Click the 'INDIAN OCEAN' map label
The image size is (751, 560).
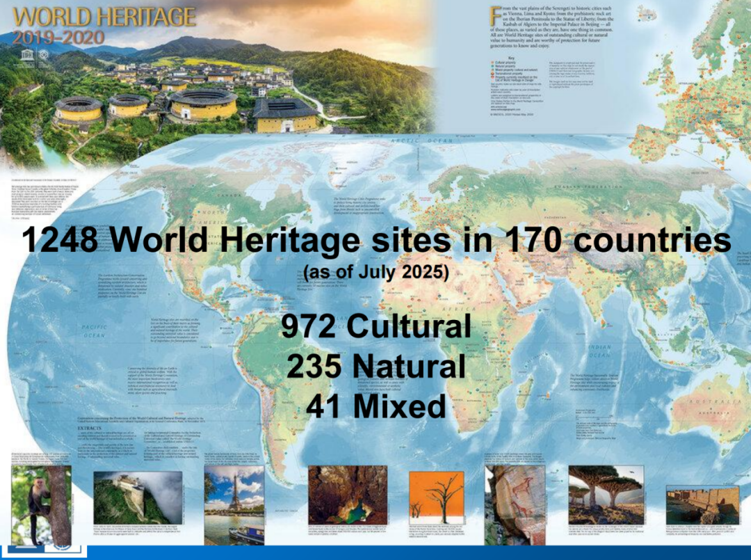click(599, 351)
